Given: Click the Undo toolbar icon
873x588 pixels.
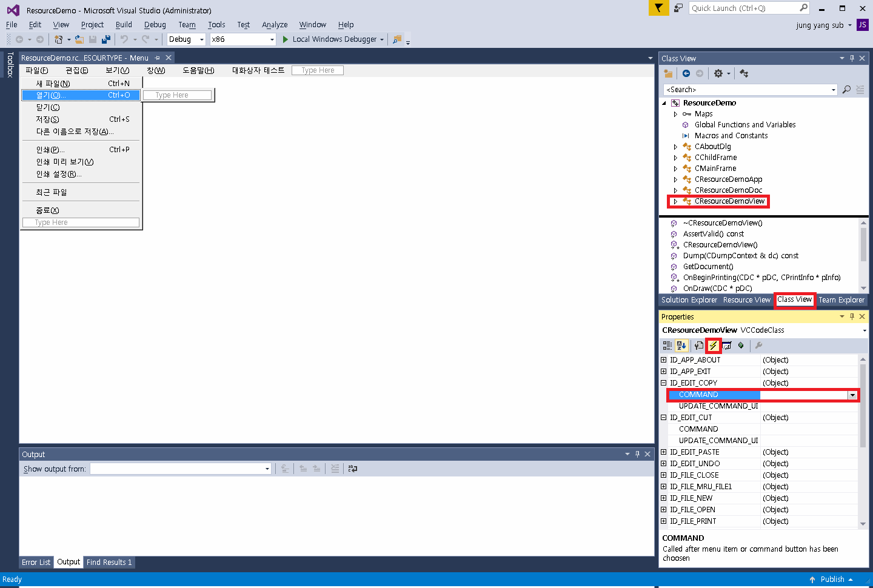Looking at the screenshot, I should pyautogui.click(x=124, y=39).
